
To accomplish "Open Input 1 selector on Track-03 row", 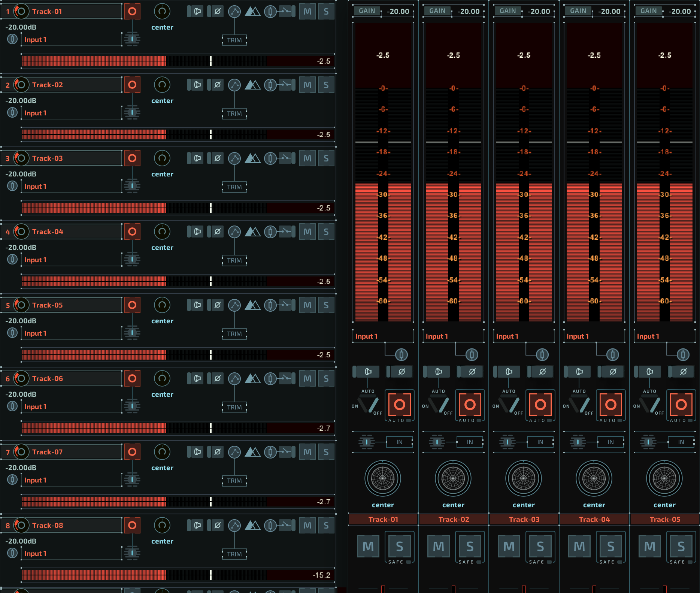I will point(72,186).
